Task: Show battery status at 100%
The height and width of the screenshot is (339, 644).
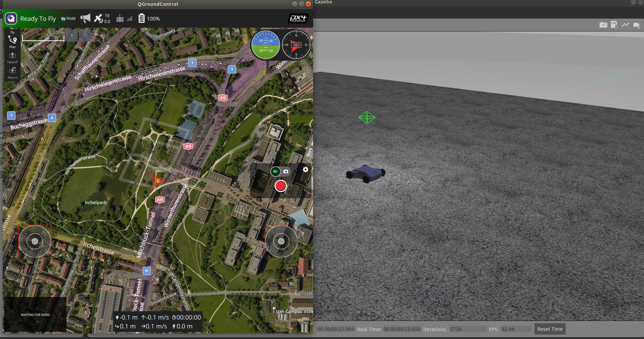Action: 149,18
